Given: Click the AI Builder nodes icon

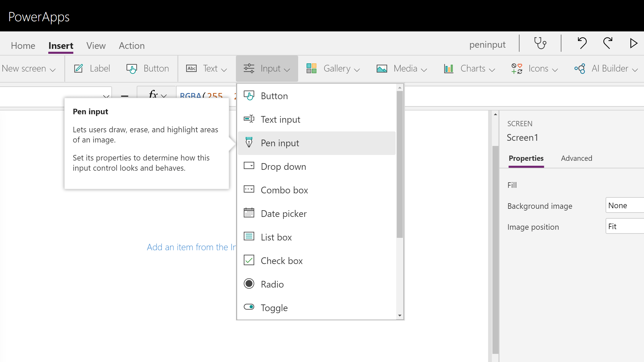Looking at the screenshot, I should (579, 69).
